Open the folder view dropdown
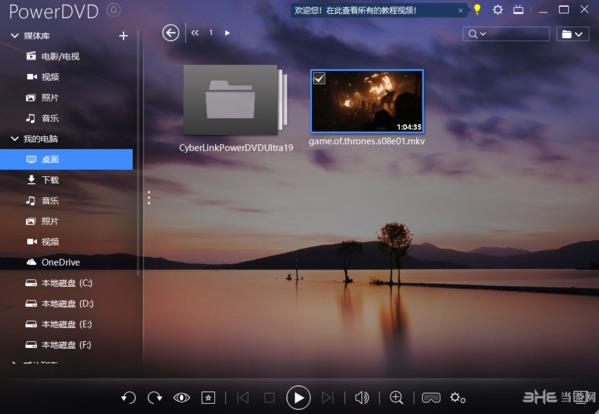Screen dimensions: 599x414 [x=572, y=34]
